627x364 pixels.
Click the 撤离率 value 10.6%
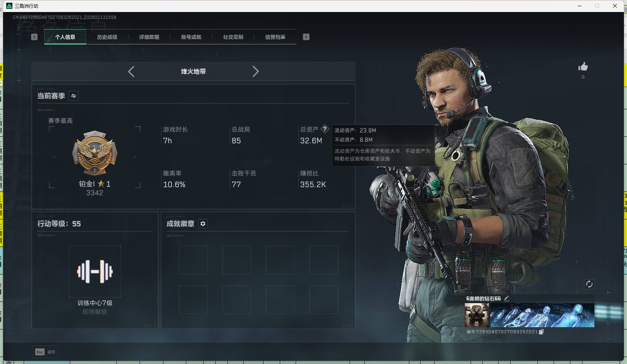174,185
